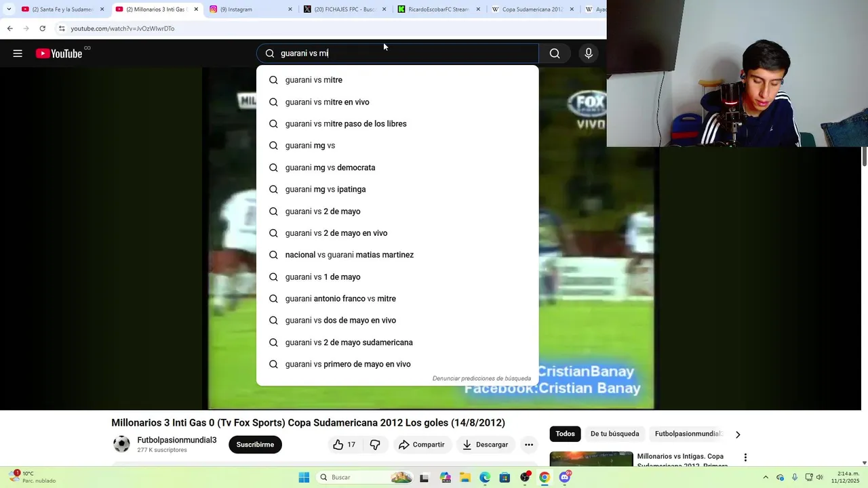The image size is (868, 488).
Task: Choose suggestion guarani mg vs democrata
Action: [397, 167]
